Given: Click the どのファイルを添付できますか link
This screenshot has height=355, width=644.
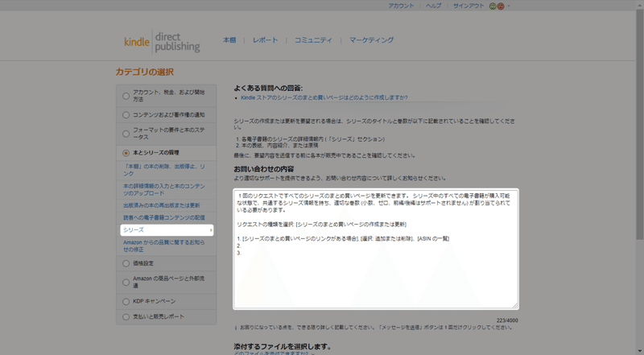Looking at the screenshot, I should 271,353.
